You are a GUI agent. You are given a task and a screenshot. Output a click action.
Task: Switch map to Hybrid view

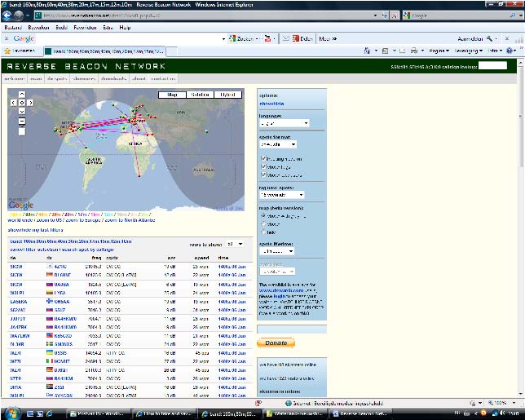(227, 95)
